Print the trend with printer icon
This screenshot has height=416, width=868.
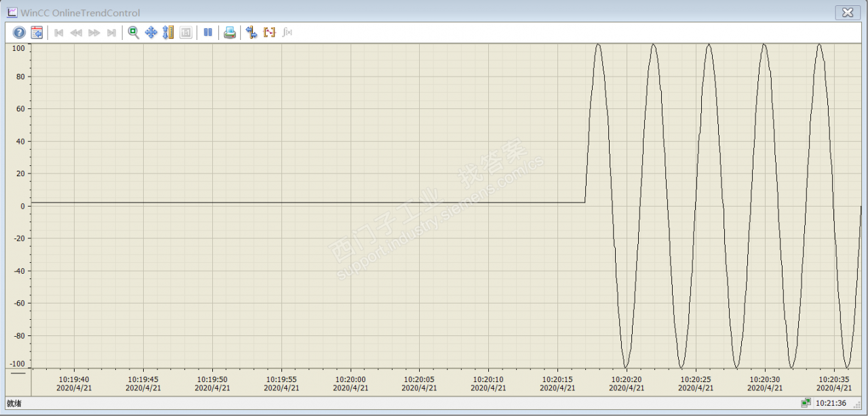click(230, 33)
